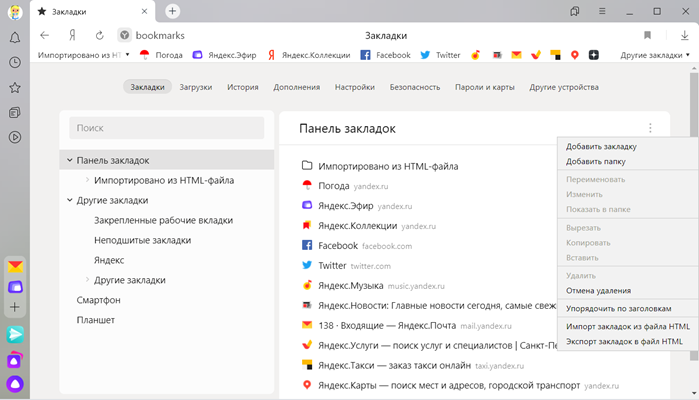Open the notifications bell in the sidebar
Image resolution: width=699 pixels, height=400 pixels.
tap(15, 37)
